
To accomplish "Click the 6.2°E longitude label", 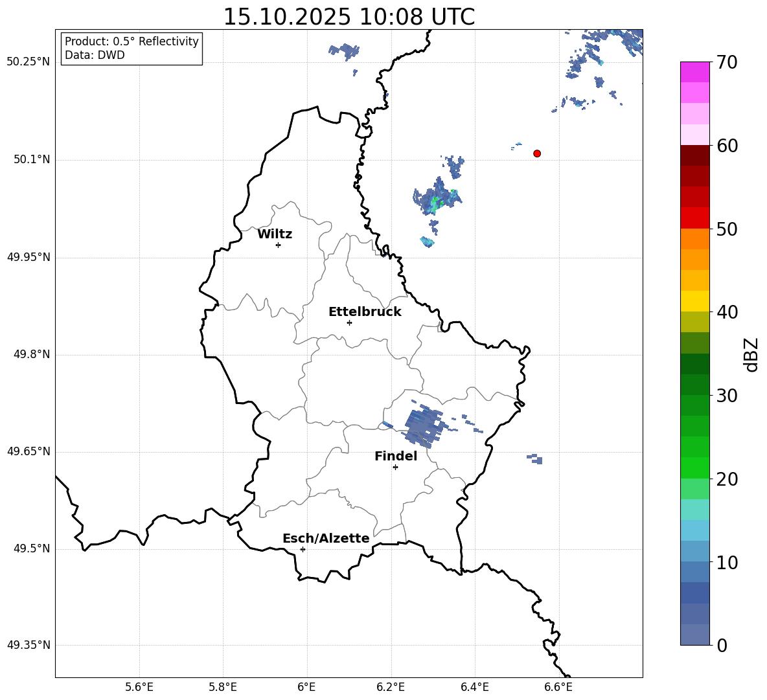I will click(x=391, y=687).
